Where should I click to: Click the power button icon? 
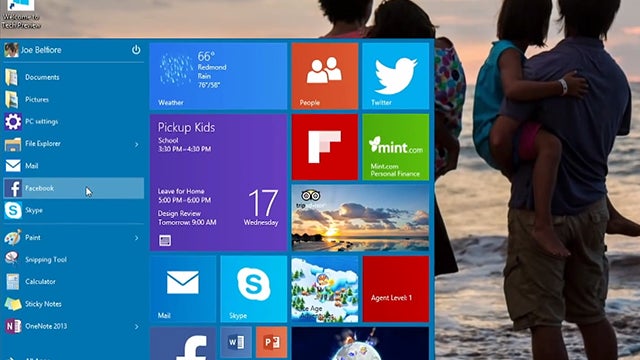coord(136,50)
